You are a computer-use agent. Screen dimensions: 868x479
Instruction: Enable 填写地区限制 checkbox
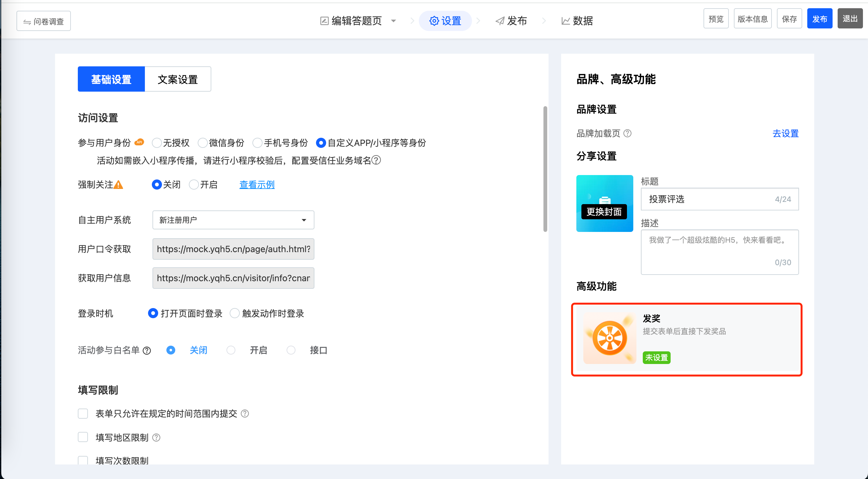pos(83,438)
